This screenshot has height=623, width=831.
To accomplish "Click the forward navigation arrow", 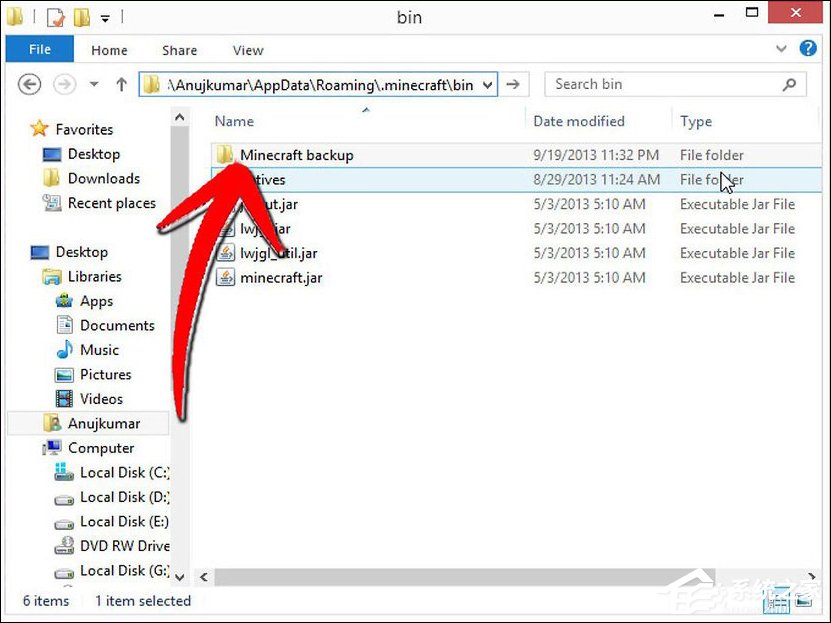I will pyautogui.click(x=63, y=84).
